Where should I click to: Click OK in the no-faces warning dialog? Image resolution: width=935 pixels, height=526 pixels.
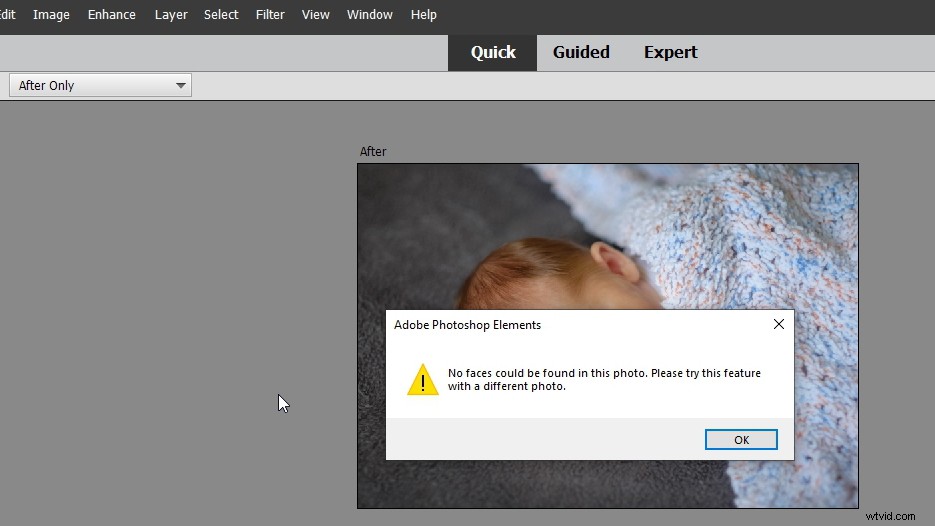click(741, 440)
